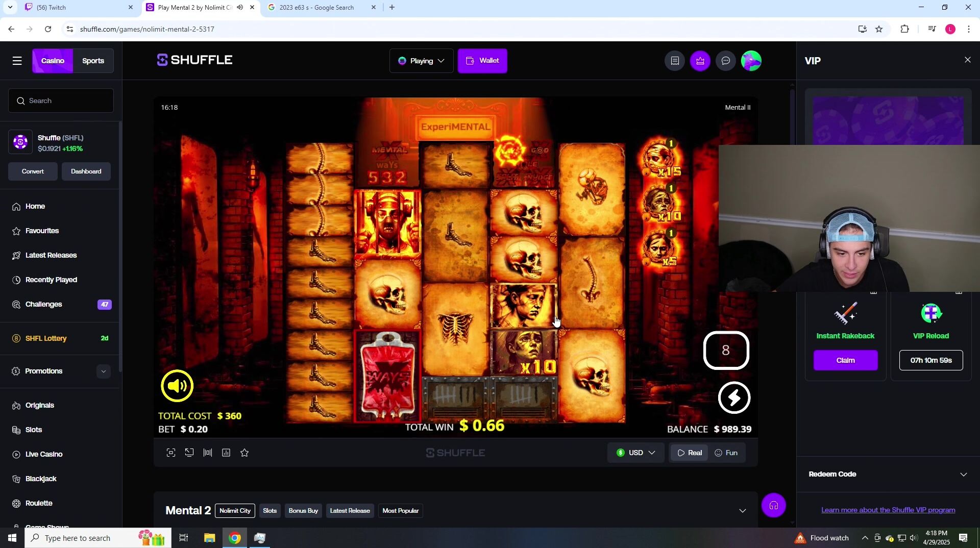980x548 pixels.
Task: Switch to Casino tab
Action: [53, 61]
